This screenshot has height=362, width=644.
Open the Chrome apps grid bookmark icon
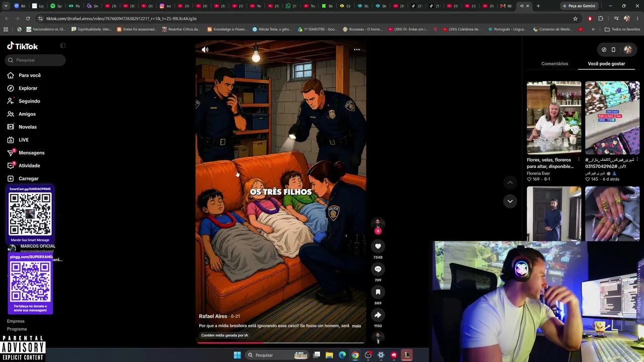pos(6,29)
